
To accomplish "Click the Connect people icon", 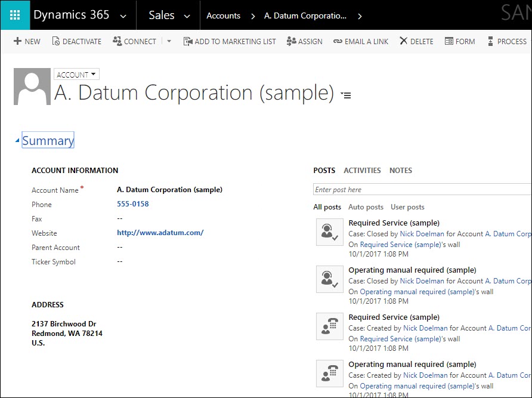I will [117, 41].
